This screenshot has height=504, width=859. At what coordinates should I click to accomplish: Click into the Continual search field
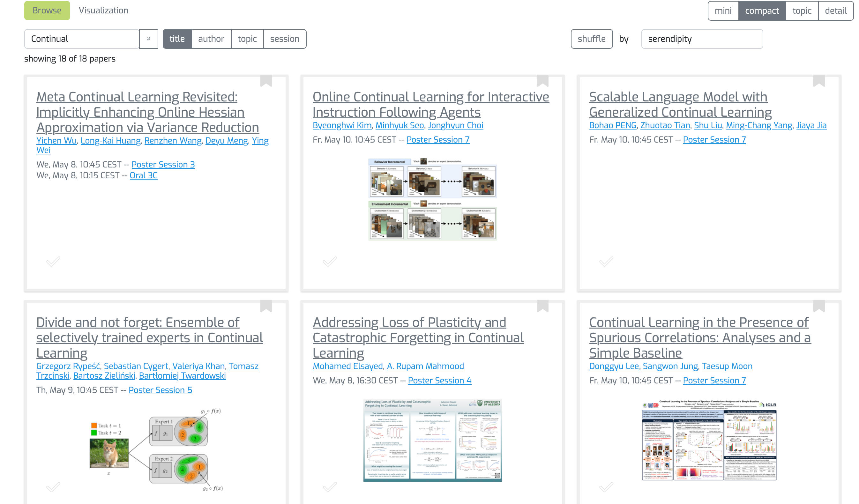click(x=82, y=39)
